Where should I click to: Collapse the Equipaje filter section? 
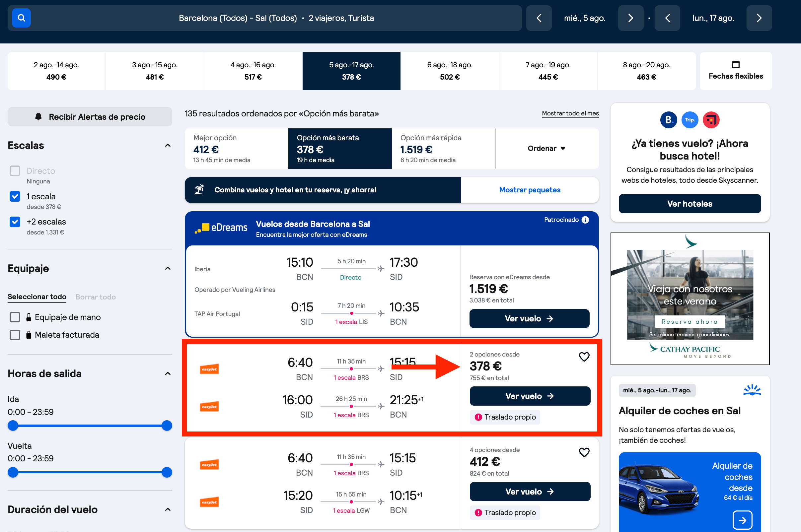coord(168,268)
